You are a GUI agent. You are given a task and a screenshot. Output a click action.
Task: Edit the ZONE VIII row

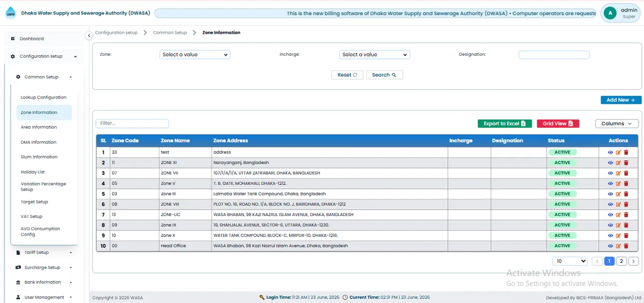[x=618, y=205]
